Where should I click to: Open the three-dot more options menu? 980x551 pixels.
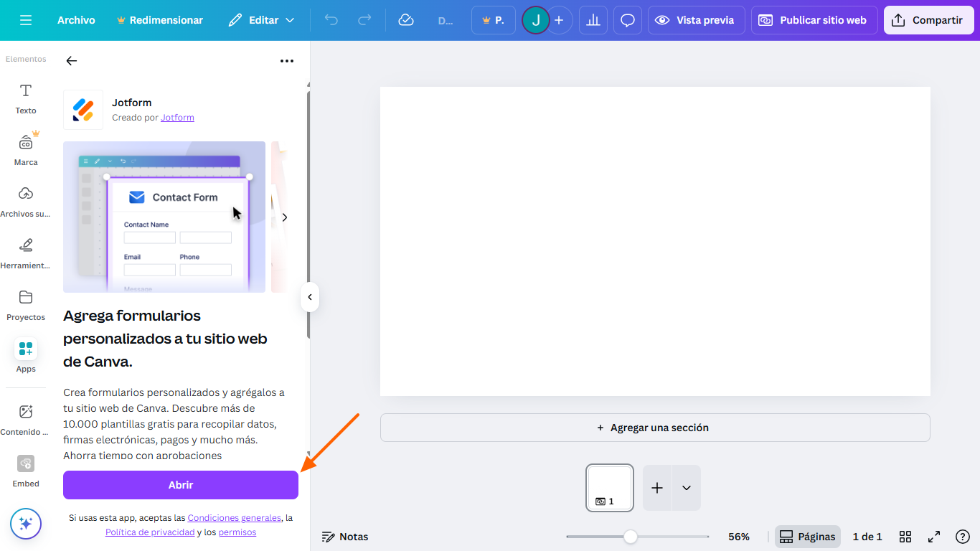(x=287, y=61)
